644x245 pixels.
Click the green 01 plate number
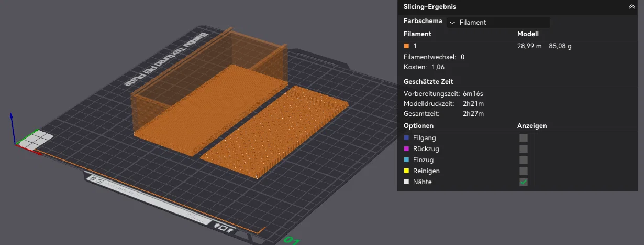point(291,241)
